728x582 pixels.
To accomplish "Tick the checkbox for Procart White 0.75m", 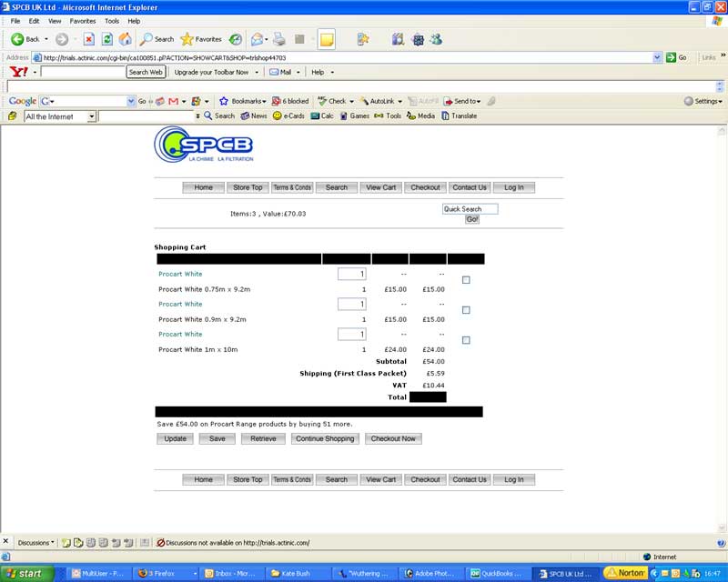I will [466, 280].
